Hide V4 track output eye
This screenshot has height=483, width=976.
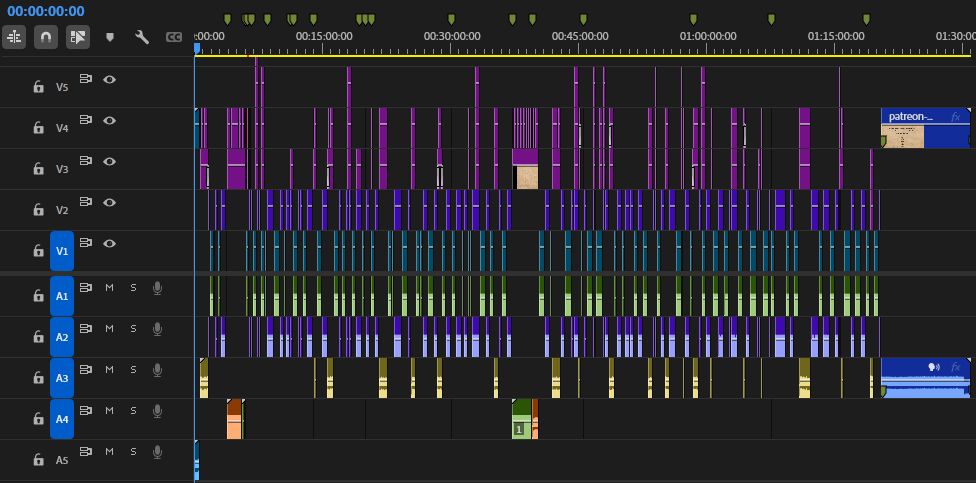pos(110,120)
